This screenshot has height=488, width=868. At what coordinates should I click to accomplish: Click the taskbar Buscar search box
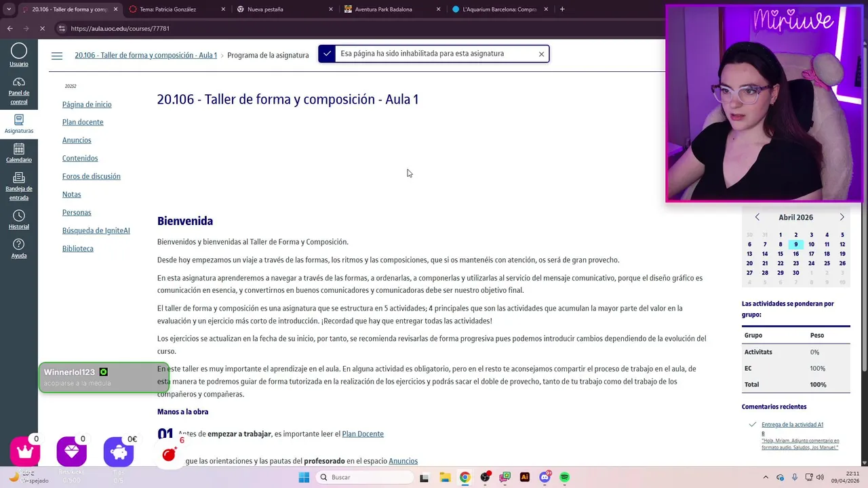tap(364, 477)
